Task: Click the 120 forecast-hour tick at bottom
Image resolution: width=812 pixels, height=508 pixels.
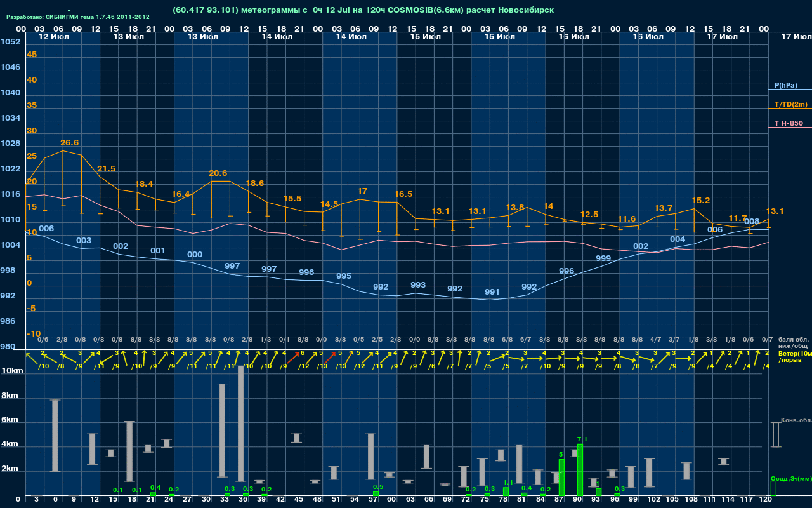Action: pyautogui.click(x=766, y=500)
